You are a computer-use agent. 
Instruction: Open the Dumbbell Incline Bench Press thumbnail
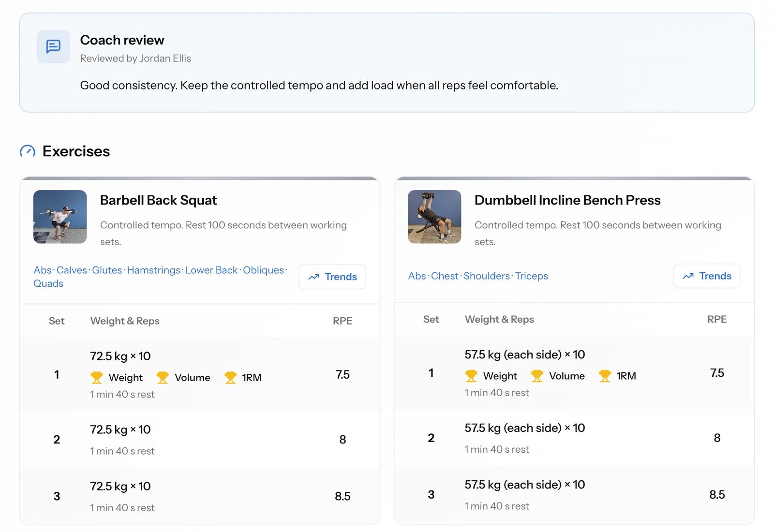434,217
